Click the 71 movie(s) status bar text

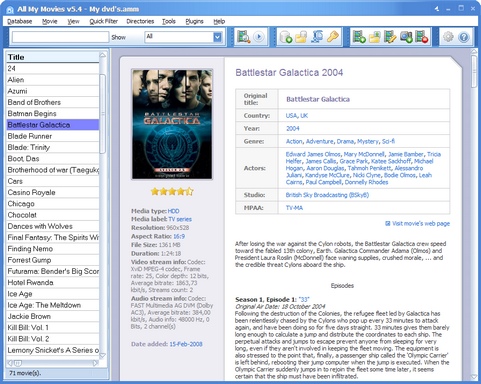click(x=25, y=373)
